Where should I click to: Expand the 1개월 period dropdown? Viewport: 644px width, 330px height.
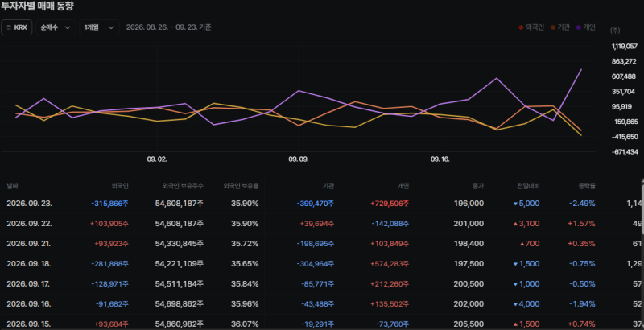(x=99, y=27)
